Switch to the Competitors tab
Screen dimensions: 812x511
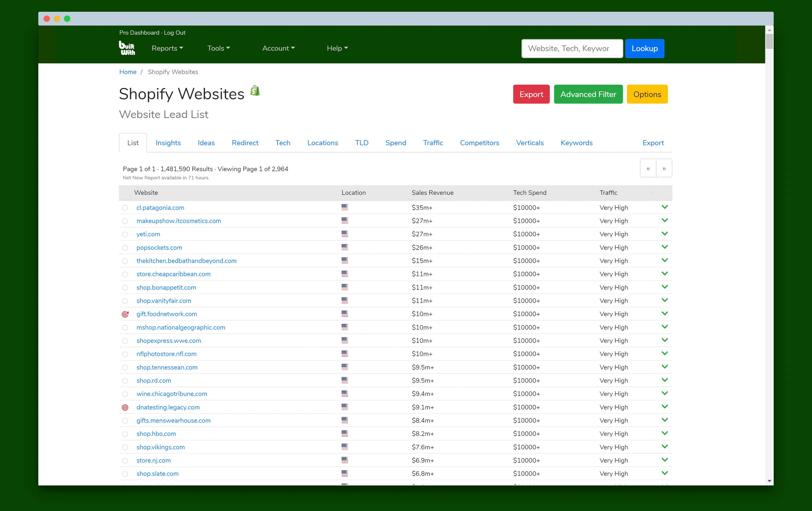pos(480,143)
